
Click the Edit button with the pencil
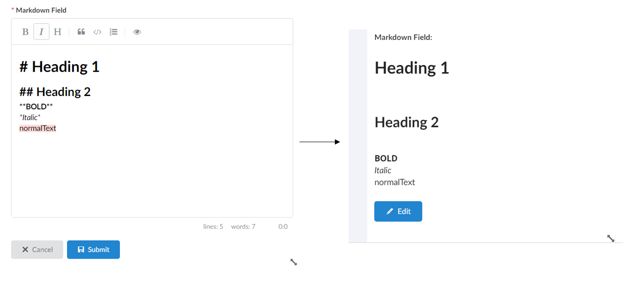pos(398,212)
